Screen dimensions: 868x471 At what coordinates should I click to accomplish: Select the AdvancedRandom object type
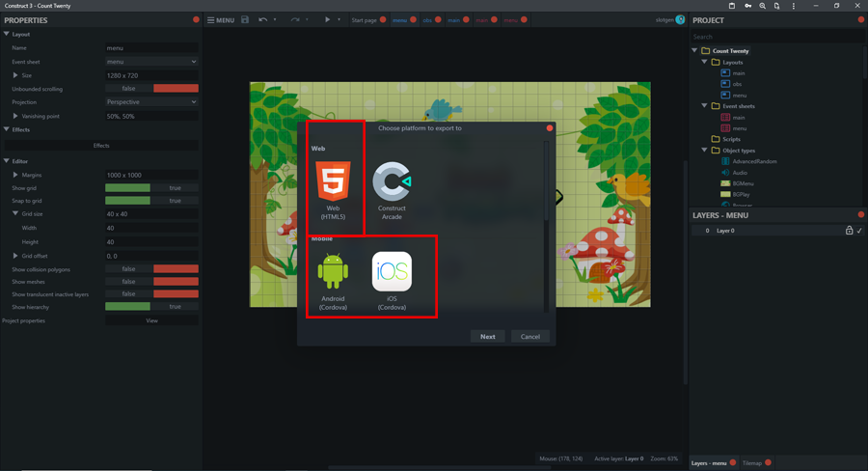754,161
